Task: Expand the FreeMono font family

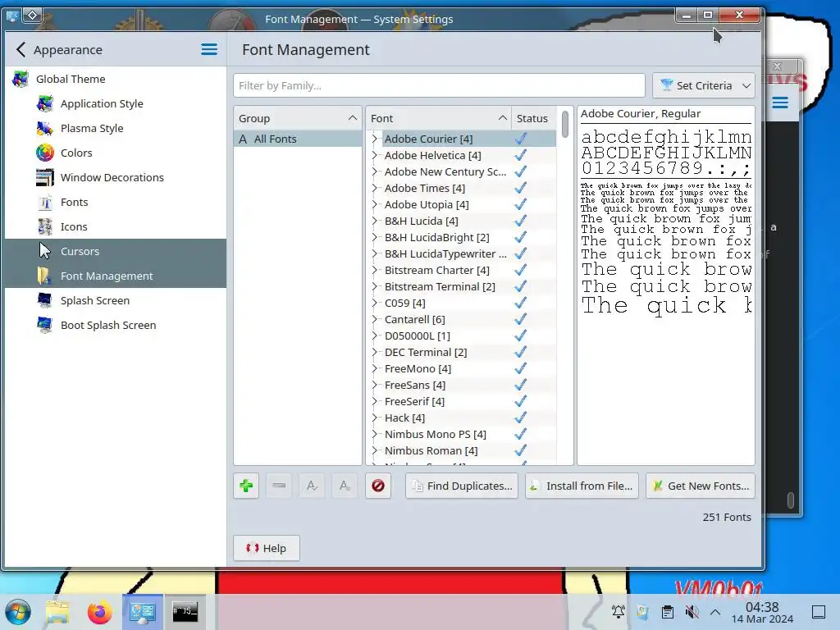Action: (x=375, y=368)
